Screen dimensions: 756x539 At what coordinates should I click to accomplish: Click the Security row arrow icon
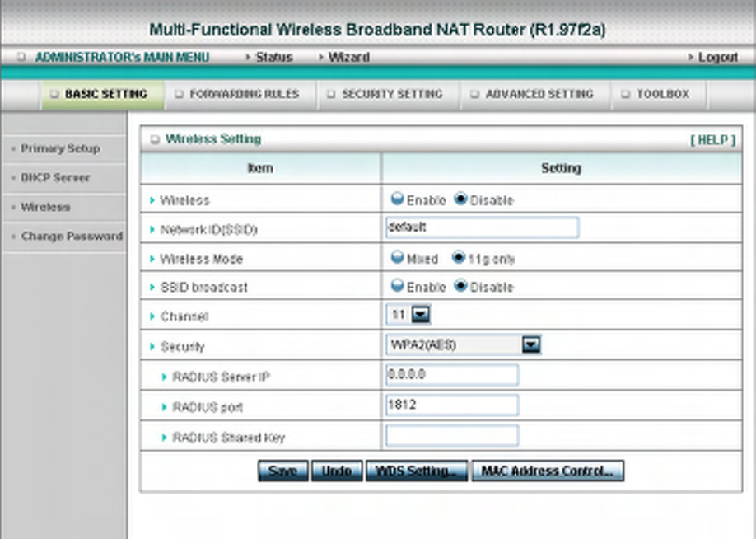152,346
